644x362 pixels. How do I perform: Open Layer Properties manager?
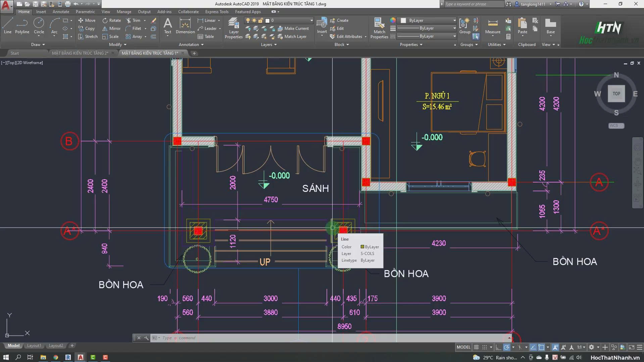click(x=234, y=28)
